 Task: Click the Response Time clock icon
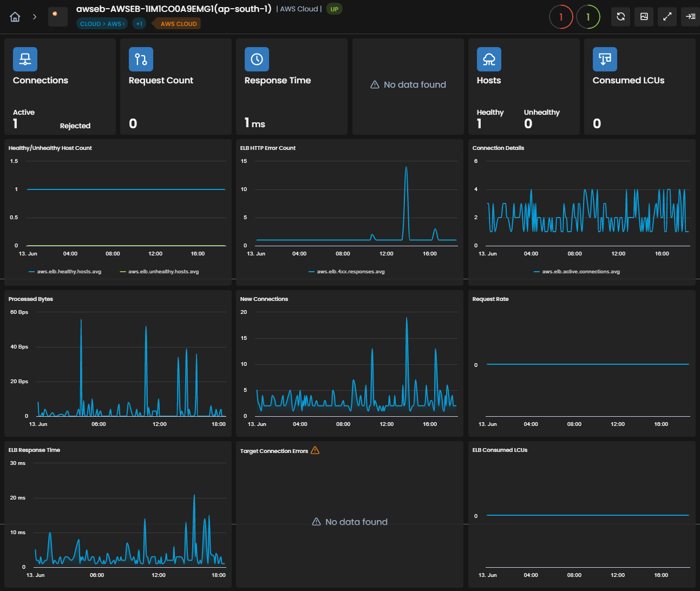click(257, 60)
